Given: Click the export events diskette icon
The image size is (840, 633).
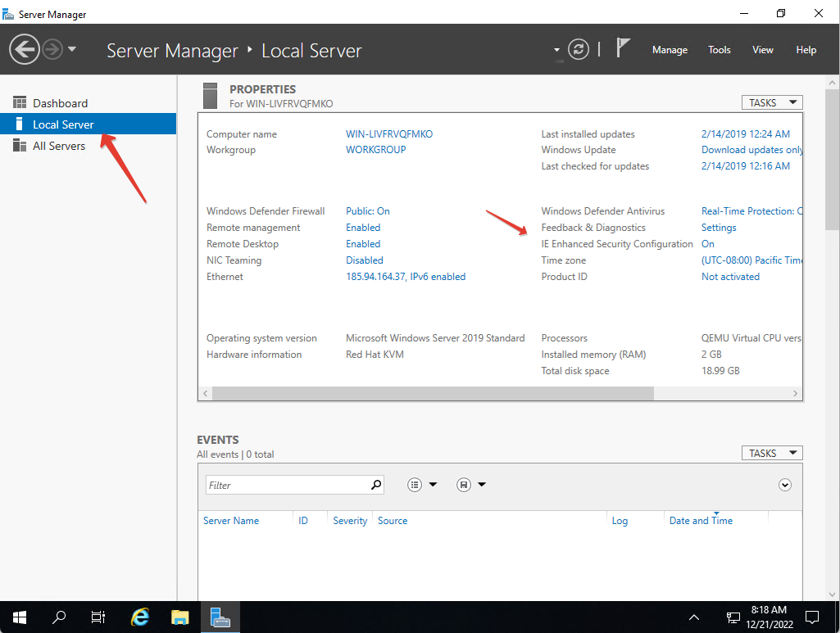Looking at the screenshot, I should click(x=463, y=484).
